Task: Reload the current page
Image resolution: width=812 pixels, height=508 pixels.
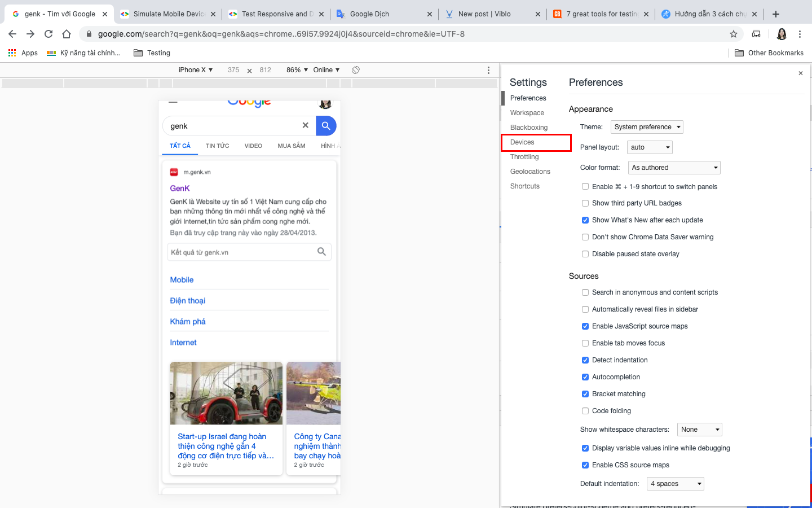Action: click(48, 34)
